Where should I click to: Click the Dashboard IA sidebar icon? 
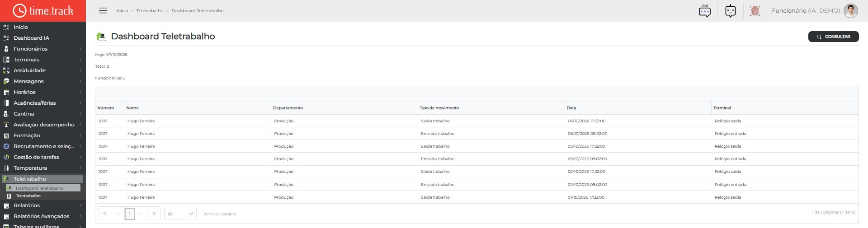click(6, 38)
